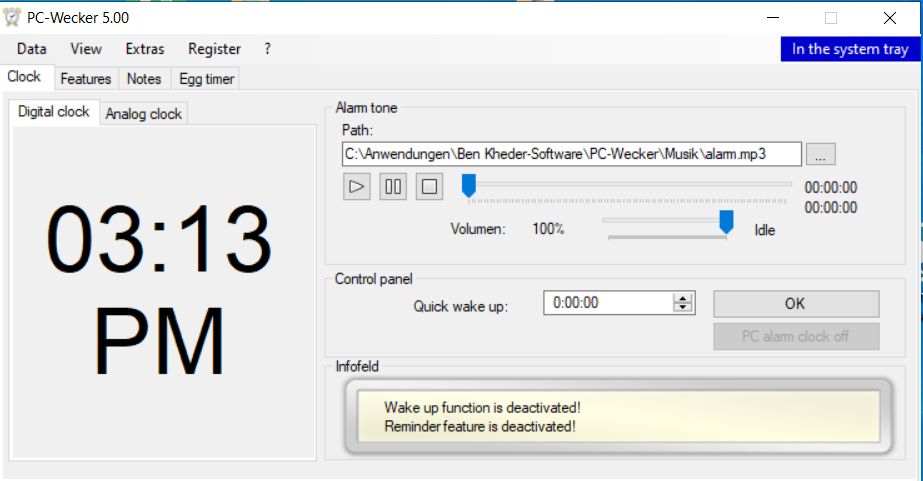Increase Quick wake up time with up arrow

pos(683,298)
